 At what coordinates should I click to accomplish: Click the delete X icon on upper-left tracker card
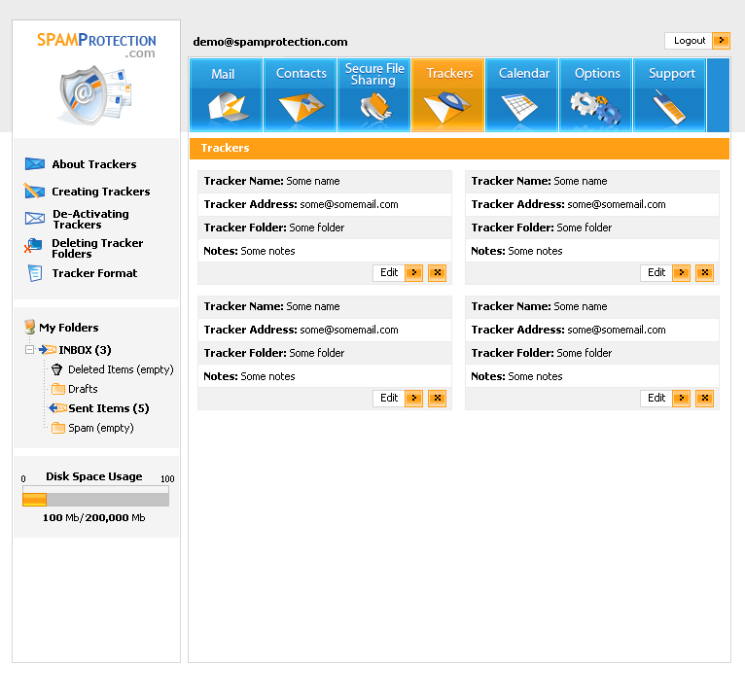[x=437, y=272]
